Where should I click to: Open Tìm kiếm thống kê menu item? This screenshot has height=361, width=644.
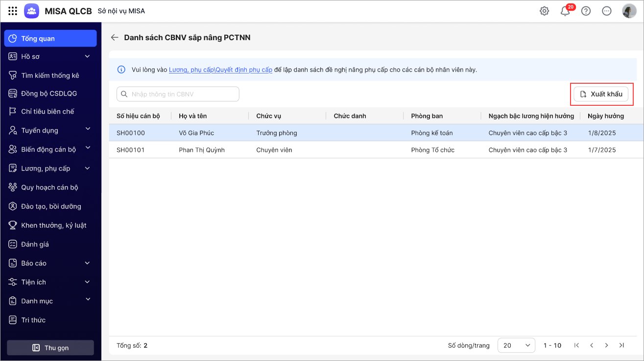click(x=50, y=75)
